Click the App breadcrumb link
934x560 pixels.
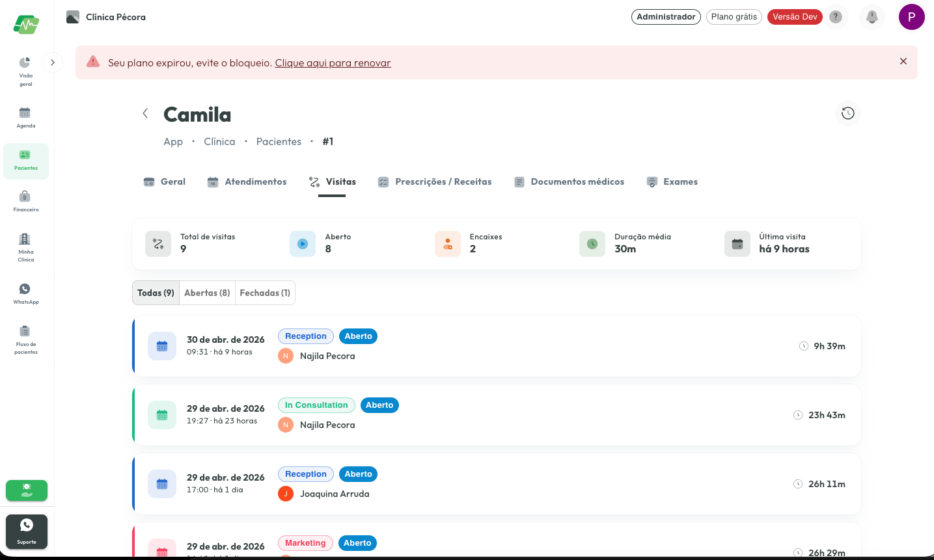(x=173, y=142)
